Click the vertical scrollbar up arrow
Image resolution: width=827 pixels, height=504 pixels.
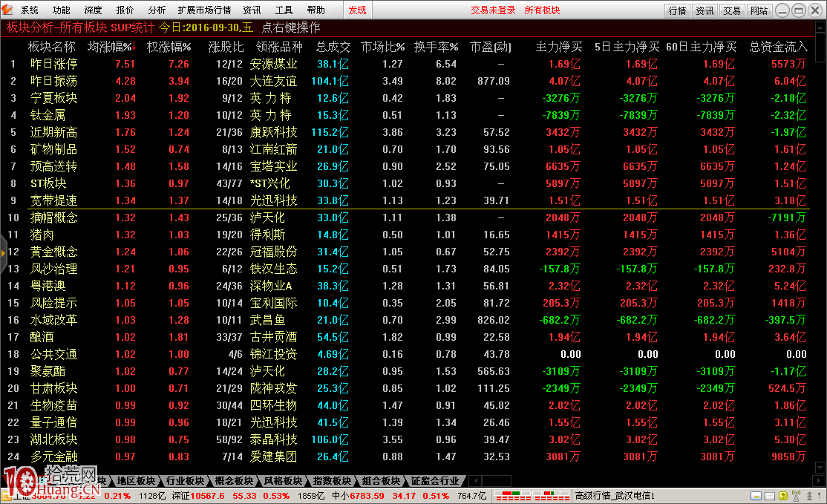click(x=820, y=27)
